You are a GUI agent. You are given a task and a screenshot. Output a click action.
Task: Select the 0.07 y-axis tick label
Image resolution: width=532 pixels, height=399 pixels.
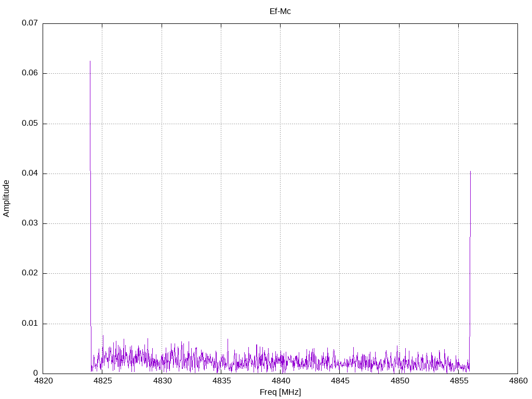30,23
